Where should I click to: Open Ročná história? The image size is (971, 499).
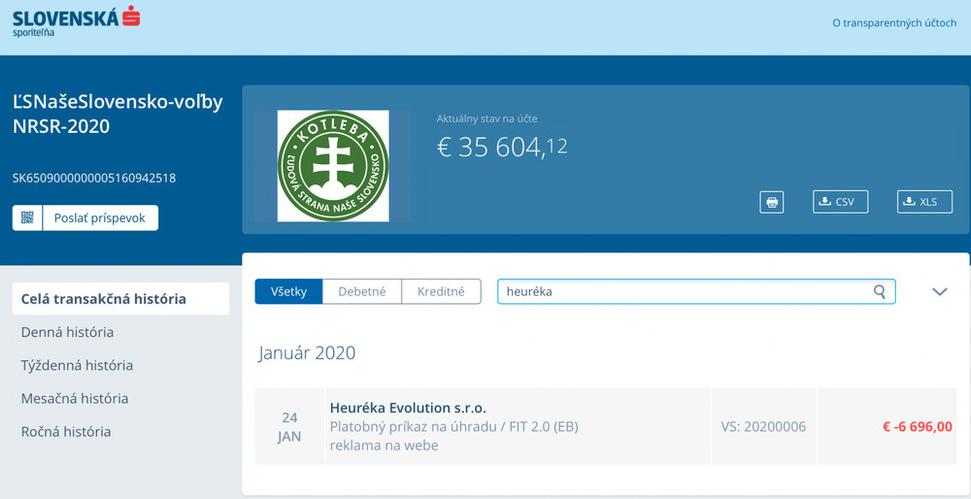click(66, 432)
